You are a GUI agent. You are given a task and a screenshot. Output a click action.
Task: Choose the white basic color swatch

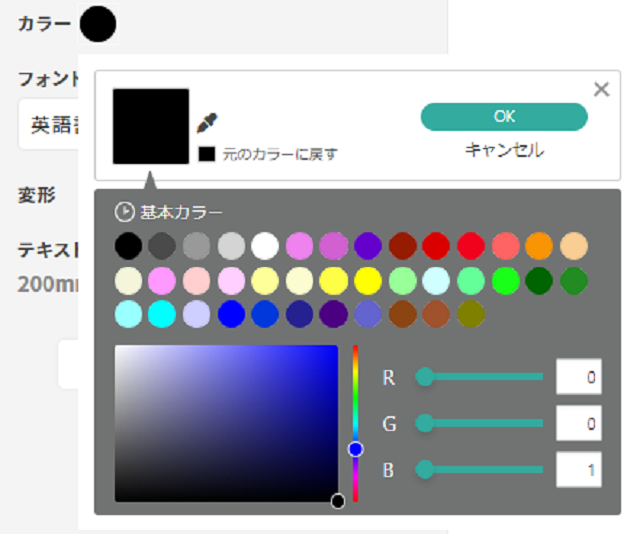tap(265, 246)
